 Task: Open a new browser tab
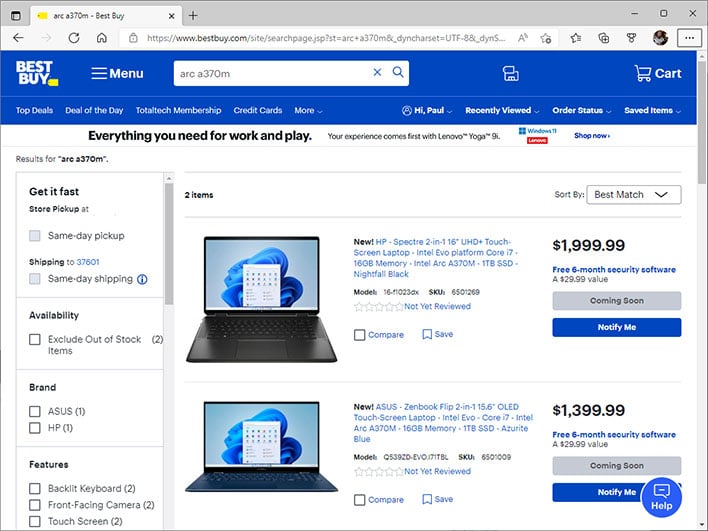(193, 16)
